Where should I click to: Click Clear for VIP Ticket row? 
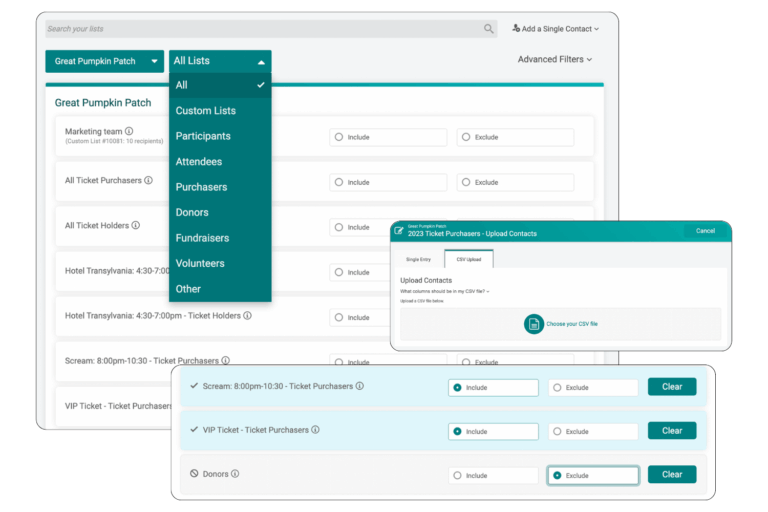[671, 431]
